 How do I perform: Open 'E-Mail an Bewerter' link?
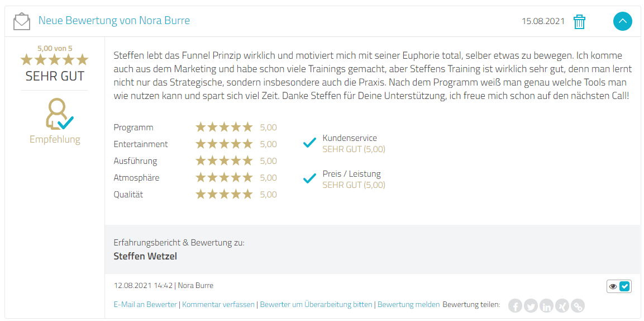pyautogui.click(x=145, y=305)
